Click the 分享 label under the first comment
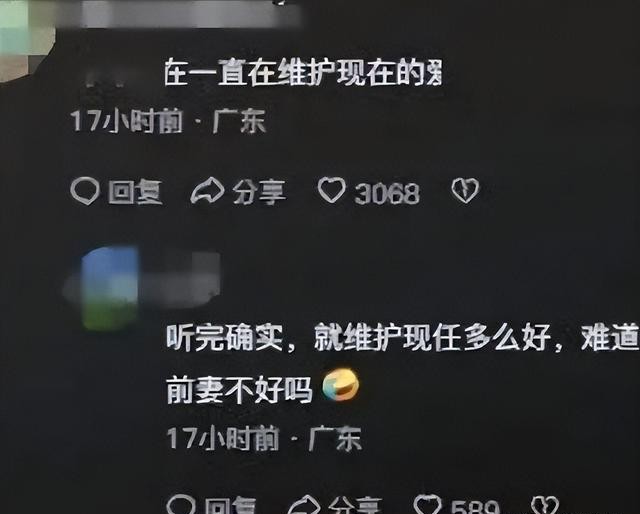The width and height of the screenshot is (640, 514). pos(259,192)
